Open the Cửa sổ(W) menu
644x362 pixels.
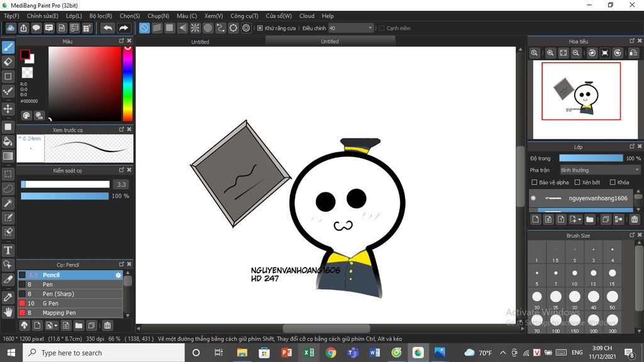point(279,16)
